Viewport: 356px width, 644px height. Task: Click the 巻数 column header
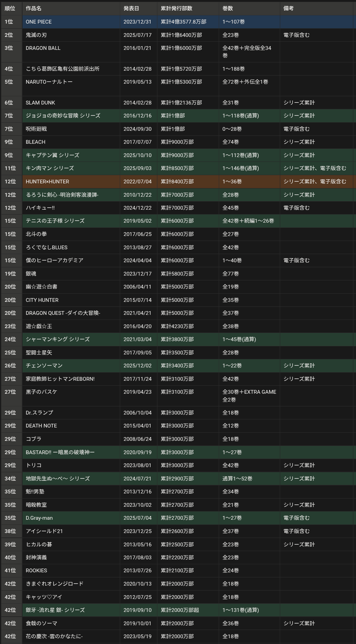click(250, 8)
